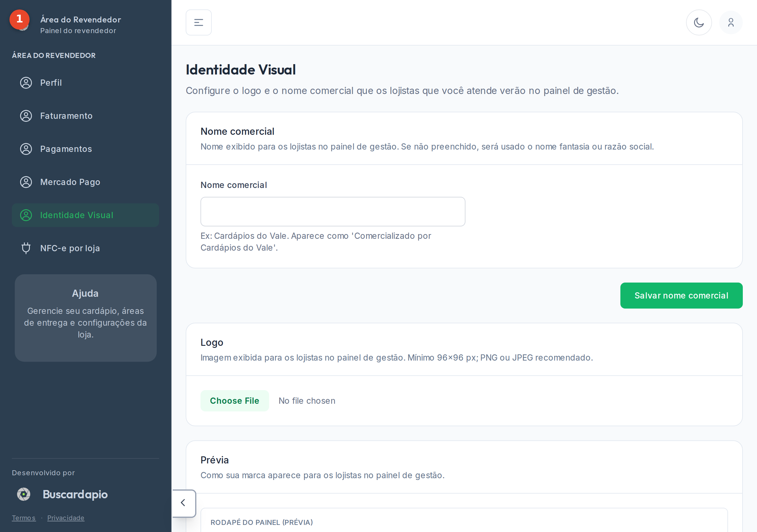The image size is (757, 532).
Task: Click the Buscardapio logo icon
Action: pyautogui.click(x=24, y=494)
